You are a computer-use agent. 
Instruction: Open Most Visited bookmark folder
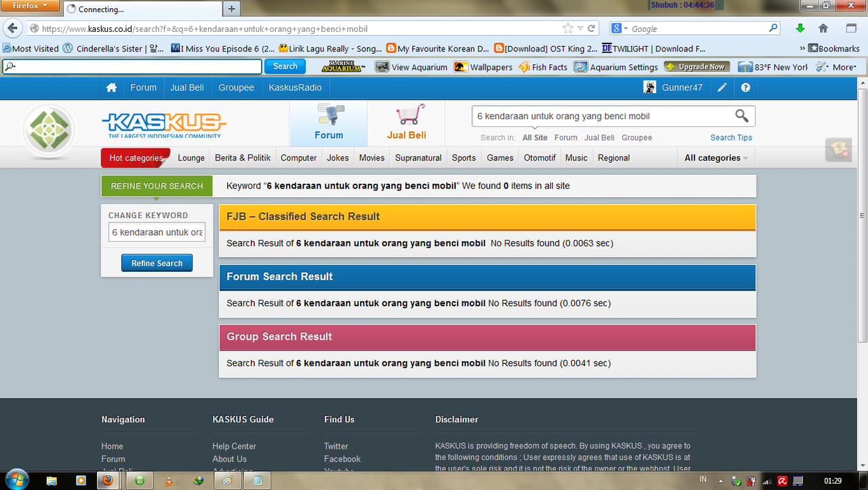tap(31, 48)
